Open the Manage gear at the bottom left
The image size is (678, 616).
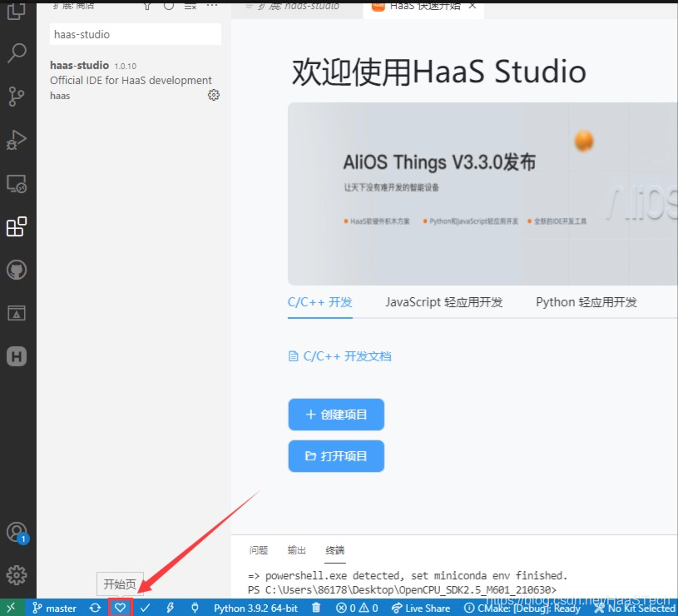(x=18, y=574)
